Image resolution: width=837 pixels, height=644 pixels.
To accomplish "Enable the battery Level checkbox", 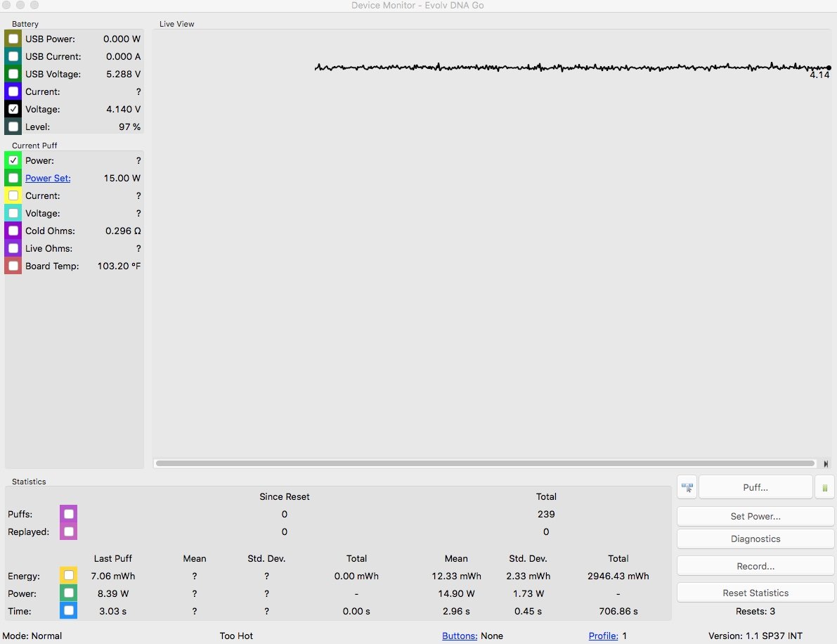I will 13,127.
